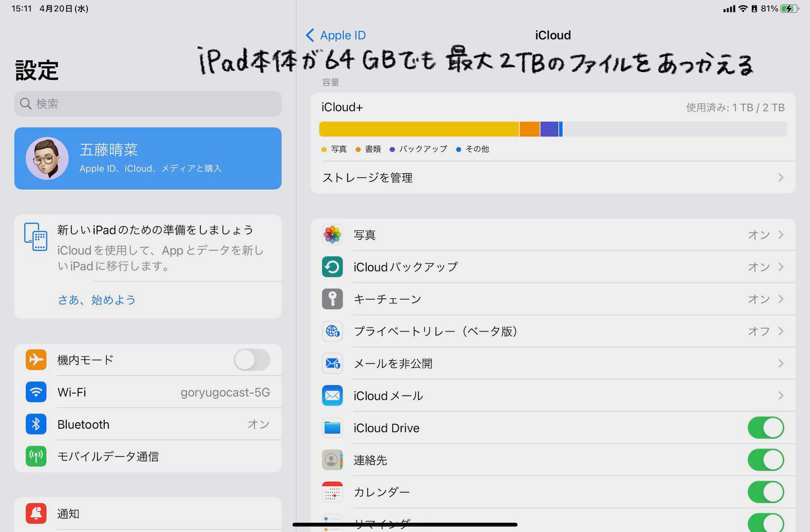Open ストレージを管理 label
The width and height of the screenshot is (810, 532).
367,178
